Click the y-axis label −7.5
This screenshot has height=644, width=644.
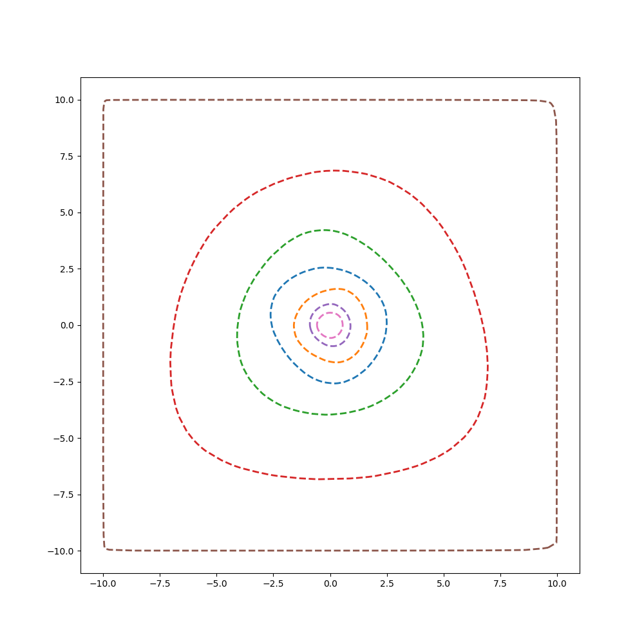[x=64, y=495]
